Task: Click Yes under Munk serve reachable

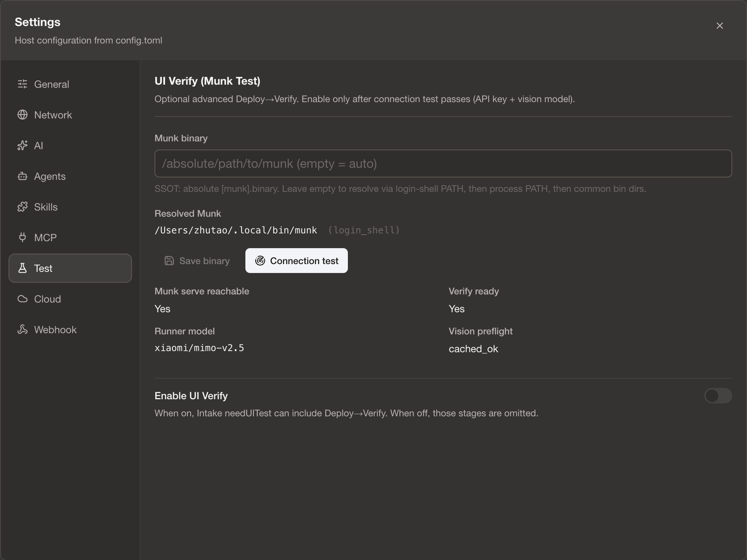Action: pyautogui.click(x=162, y=309)
